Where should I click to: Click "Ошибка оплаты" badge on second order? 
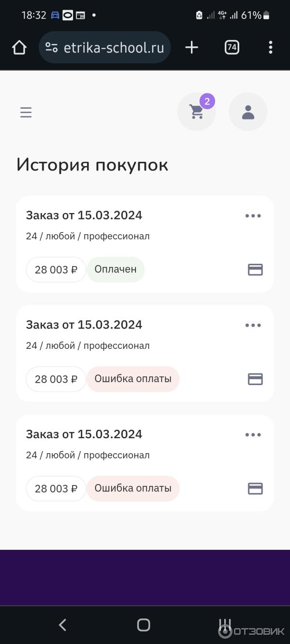point(133,379)
